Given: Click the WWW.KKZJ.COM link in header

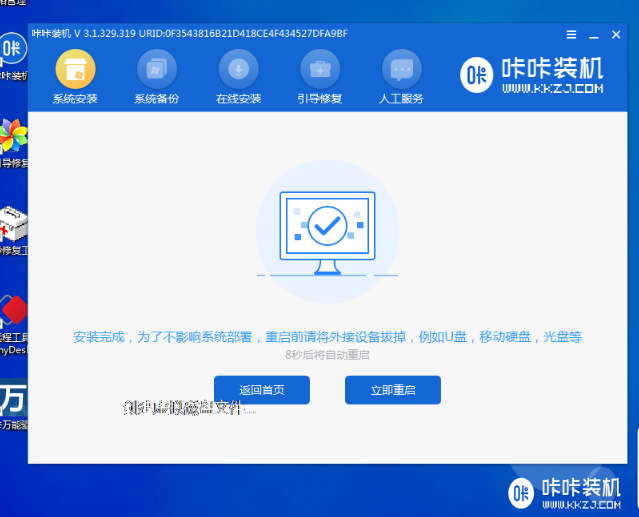Looking at the screenshot, I should click(x=553, y=88).
